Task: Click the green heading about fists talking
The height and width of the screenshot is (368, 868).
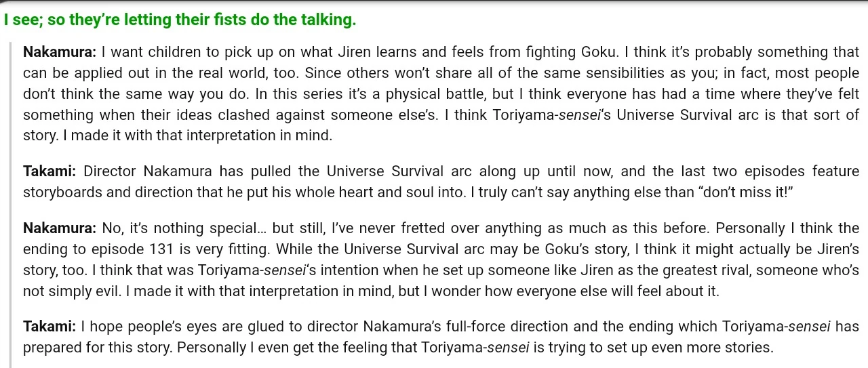Action: (180, 20)
